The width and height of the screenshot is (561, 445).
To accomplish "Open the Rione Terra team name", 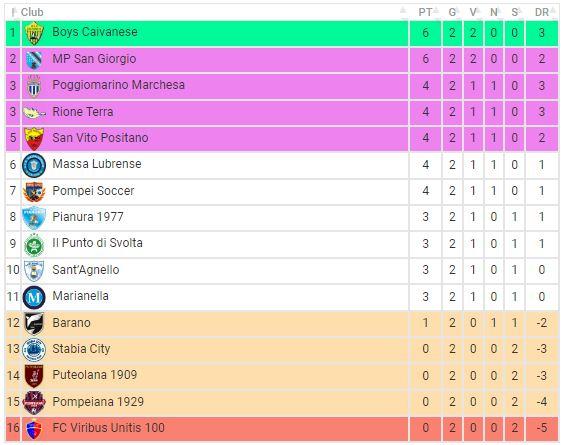I will coord(83,112).
